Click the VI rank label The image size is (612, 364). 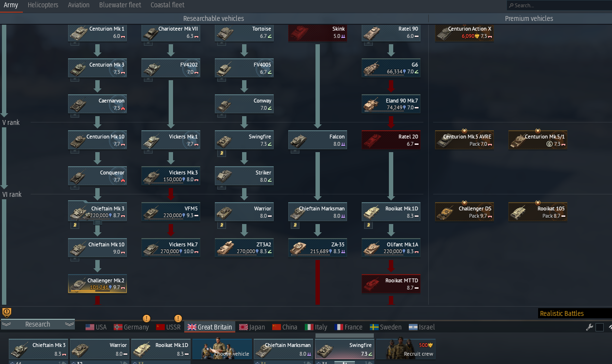click(x=12, y=194)
